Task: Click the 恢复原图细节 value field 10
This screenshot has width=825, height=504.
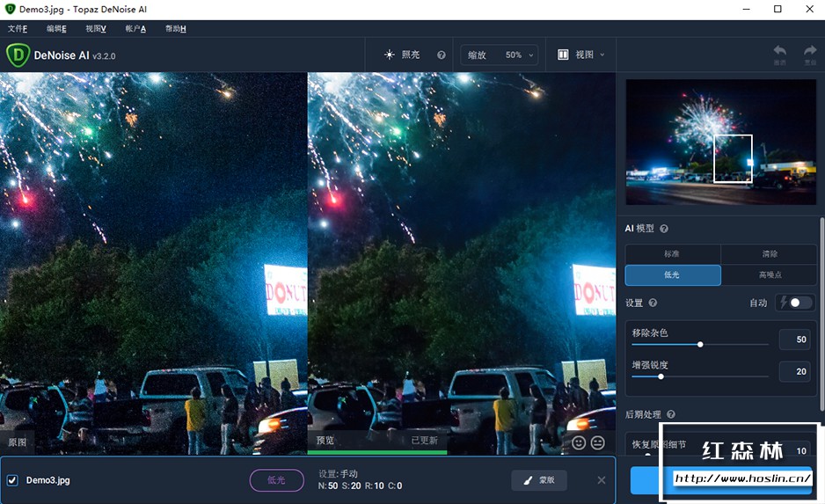Action: pyautogui.click(x=794, y=451)
